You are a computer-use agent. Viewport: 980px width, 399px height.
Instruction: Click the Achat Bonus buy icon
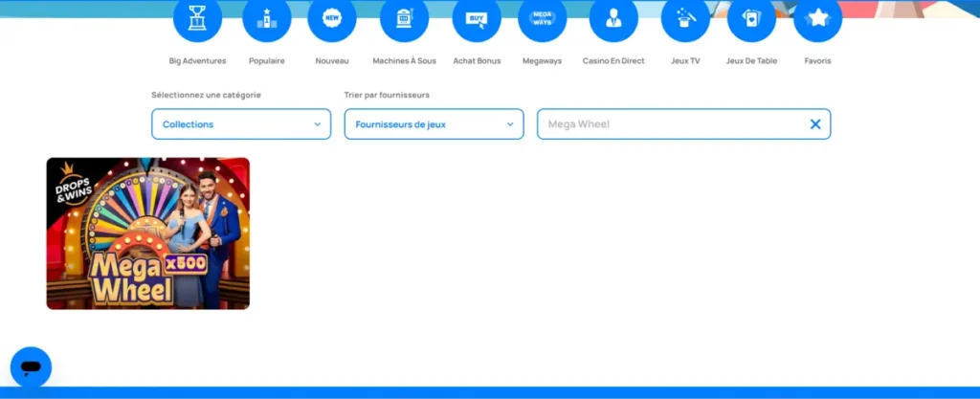pos(477,18)
